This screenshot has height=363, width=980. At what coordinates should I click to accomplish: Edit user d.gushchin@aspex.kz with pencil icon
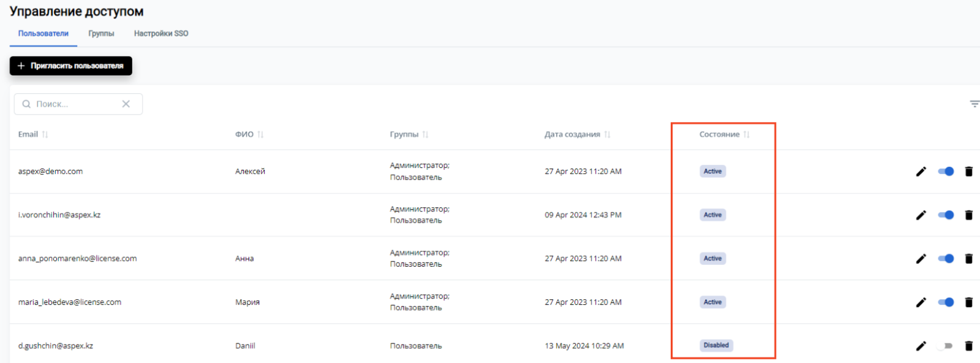click(x=921, y=346)
